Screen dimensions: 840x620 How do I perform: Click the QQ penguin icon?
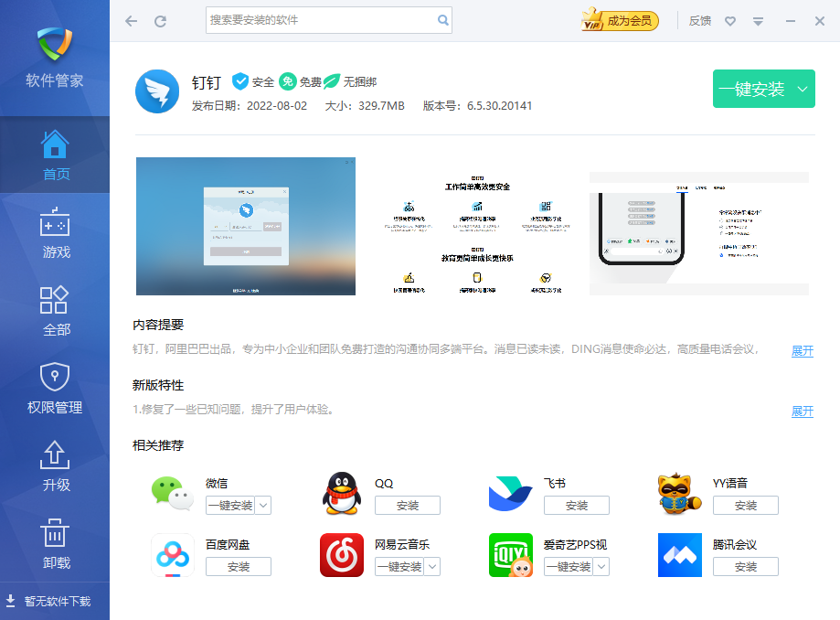pos(342,494)
